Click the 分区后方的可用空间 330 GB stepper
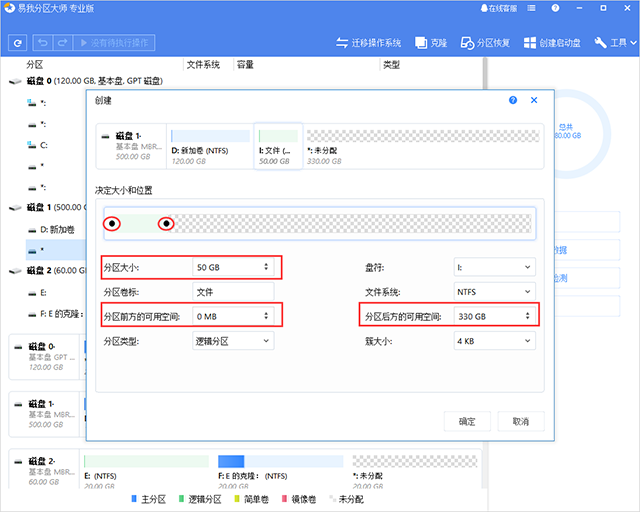The height and width of the screenshot is (512, 640). (527, 316)
